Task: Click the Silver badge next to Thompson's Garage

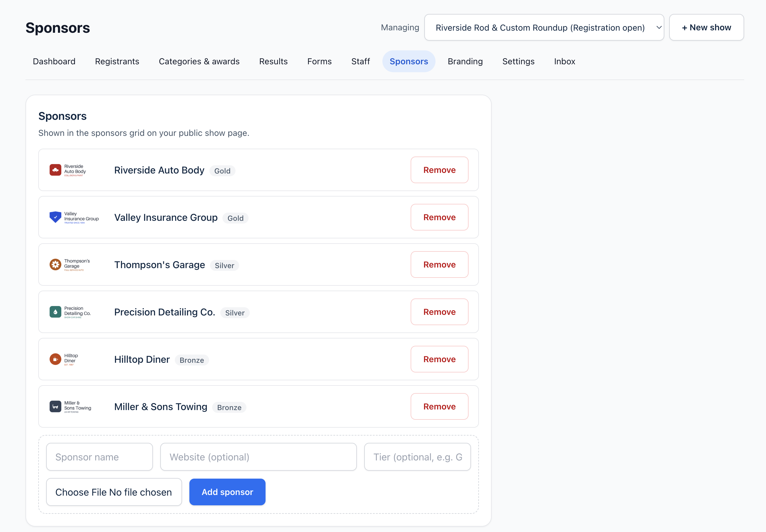Action: (x=225, y=265)
